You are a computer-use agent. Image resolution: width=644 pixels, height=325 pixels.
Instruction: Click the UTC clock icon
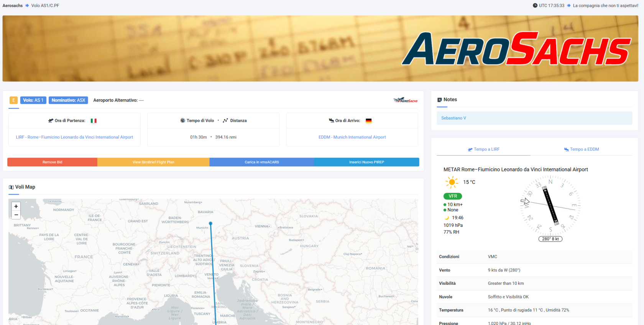point(535,6)
